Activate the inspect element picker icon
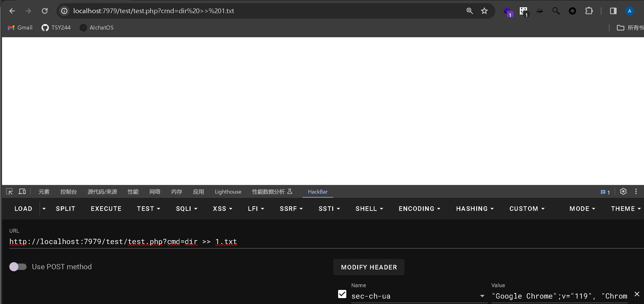 pos(10,192)
